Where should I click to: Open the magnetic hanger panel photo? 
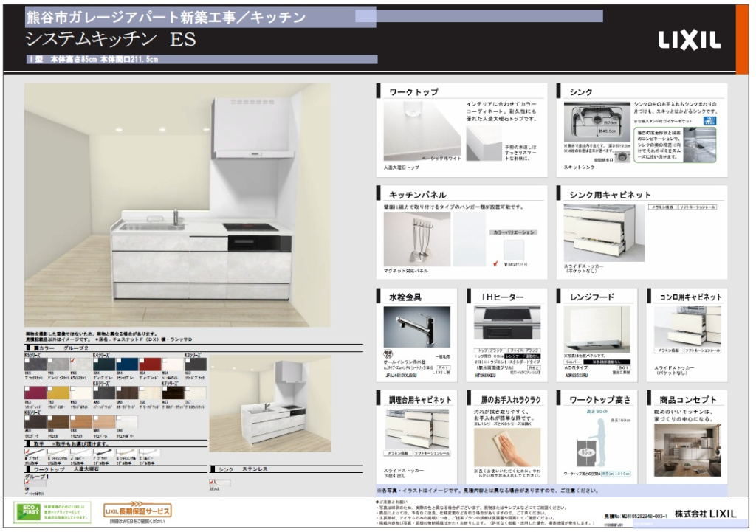point(417,239)
